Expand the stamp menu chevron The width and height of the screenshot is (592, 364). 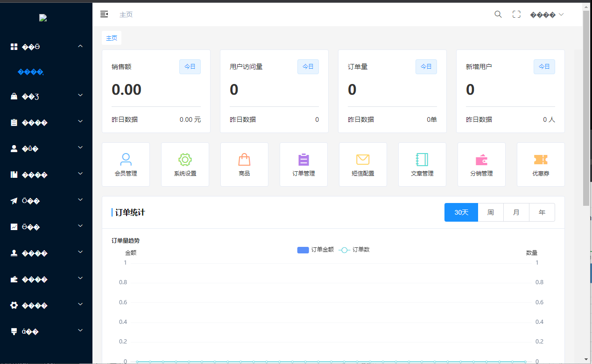pos(80,252)
